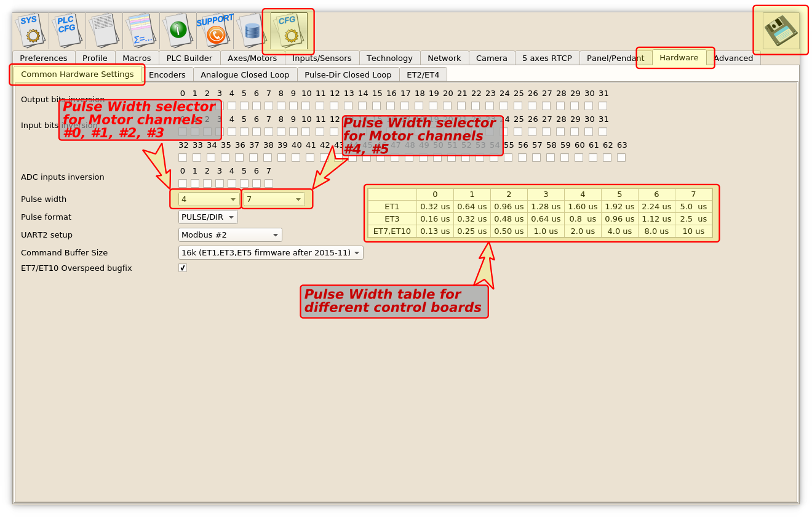Expand the Command Buffer Size dropdown
This screenshot has width=812, height=517.
click(x=271, y=252)
